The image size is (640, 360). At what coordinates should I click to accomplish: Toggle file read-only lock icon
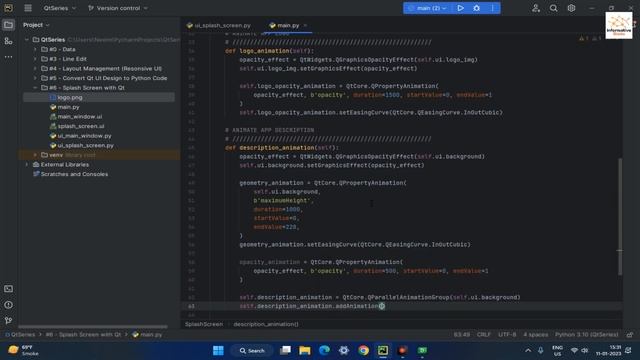tap(630, 335)
